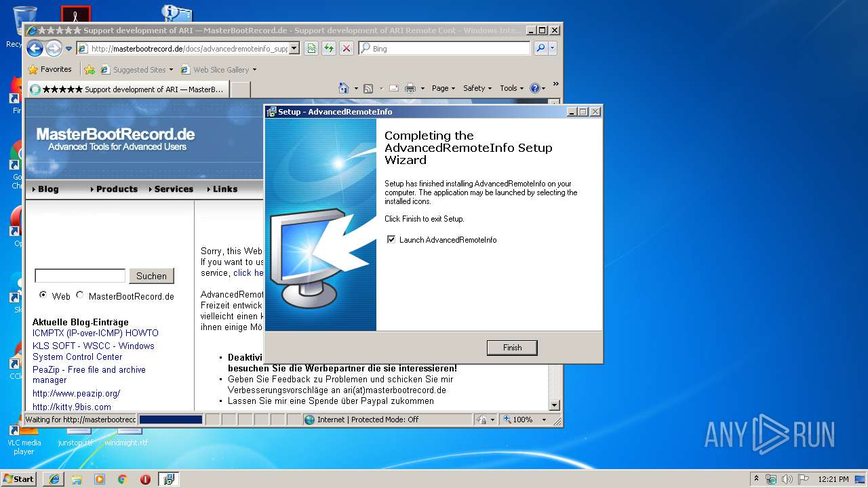This screenshot has width=868, height=488.
Task: Click the Internet Explorer Back button
Action: pos(35,48)
